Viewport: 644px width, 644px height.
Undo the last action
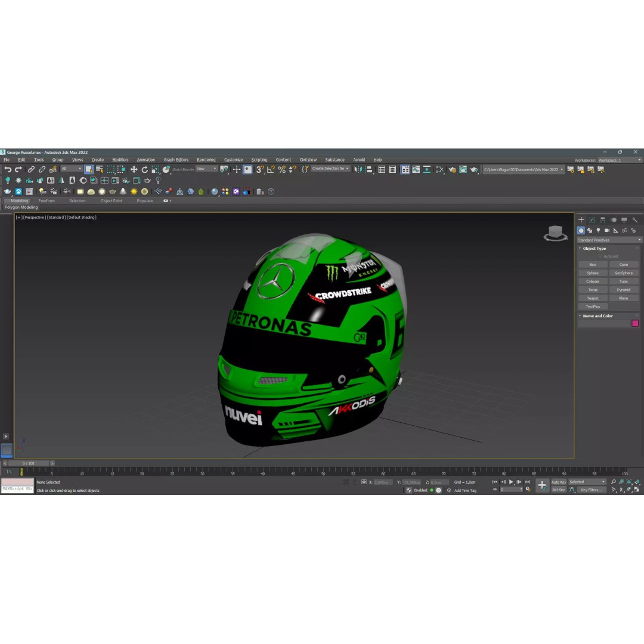[7, 169]
